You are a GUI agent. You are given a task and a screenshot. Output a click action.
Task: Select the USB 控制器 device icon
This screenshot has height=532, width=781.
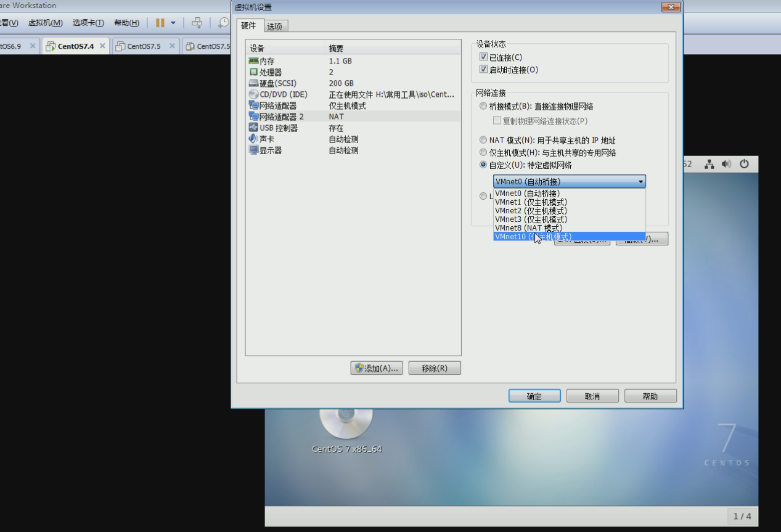point(253,128)
